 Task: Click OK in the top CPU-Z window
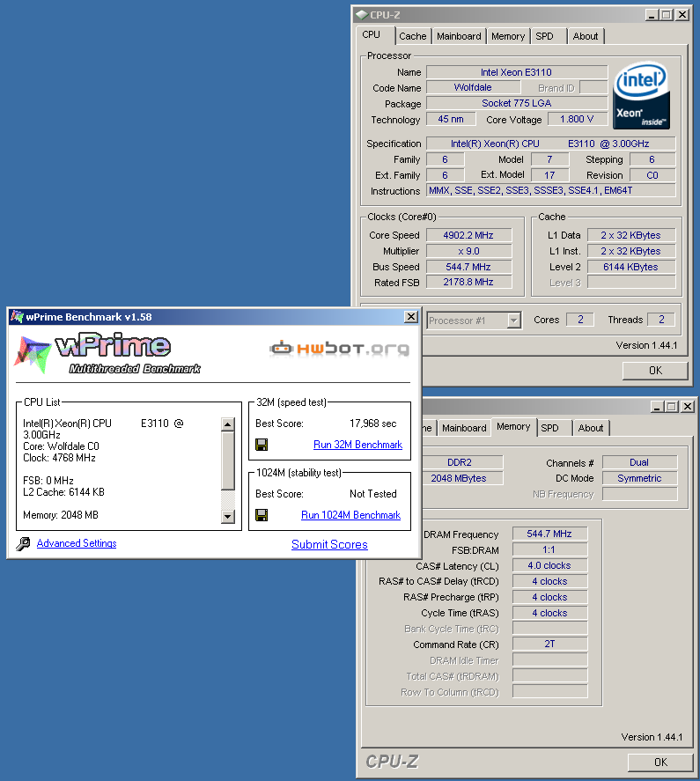(x=655, y=371)
